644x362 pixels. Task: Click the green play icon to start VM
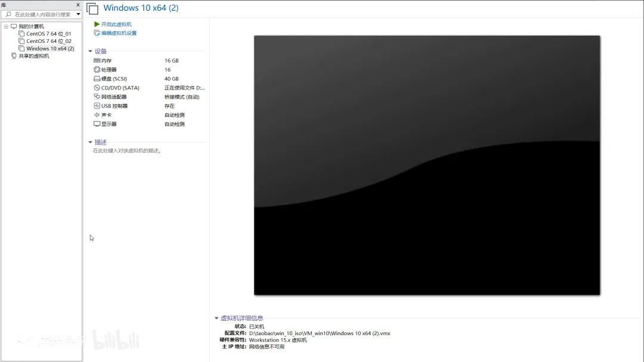pos(97,24)
